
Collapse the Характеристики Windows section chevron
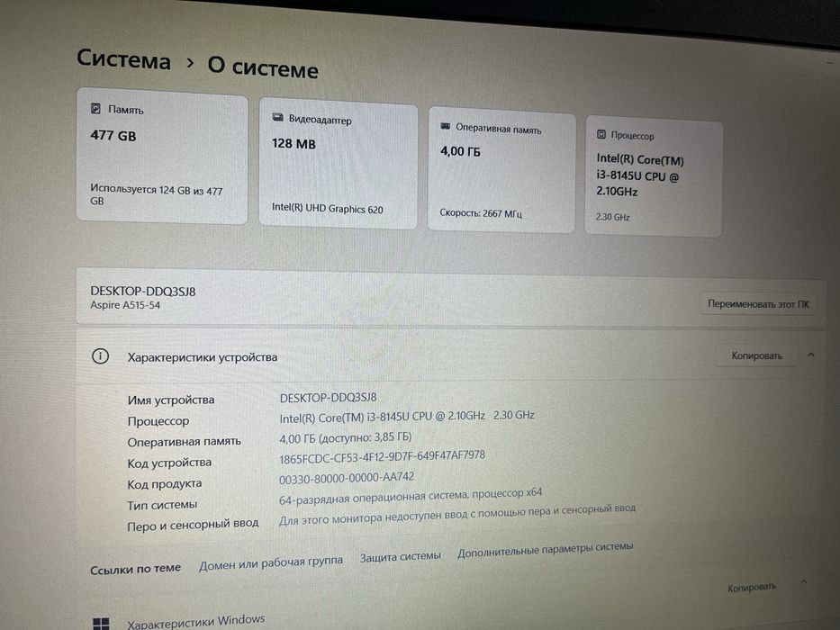click(803, 581)
